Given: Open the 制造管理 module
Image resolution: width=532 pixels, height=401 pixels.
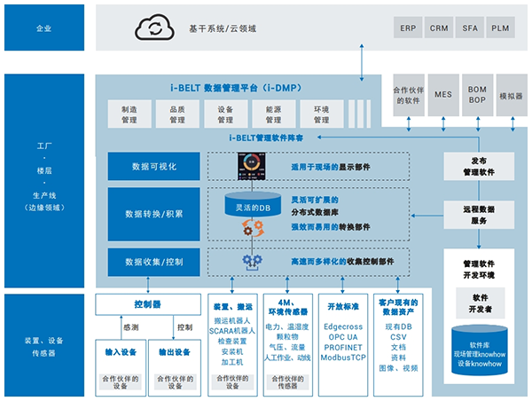Looking at the screenshot, I should click(x=129, y=114).
